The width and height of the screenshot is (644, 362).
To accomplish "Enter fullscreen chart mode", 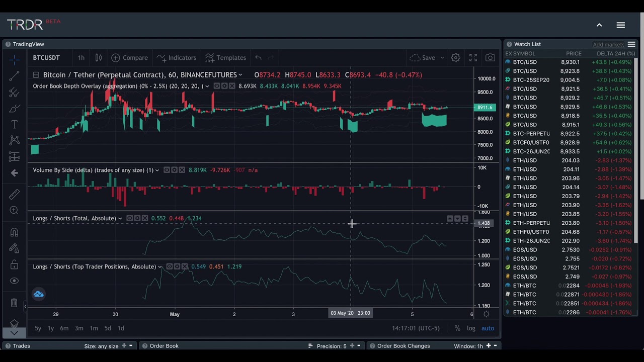I will tap(473, 58).
